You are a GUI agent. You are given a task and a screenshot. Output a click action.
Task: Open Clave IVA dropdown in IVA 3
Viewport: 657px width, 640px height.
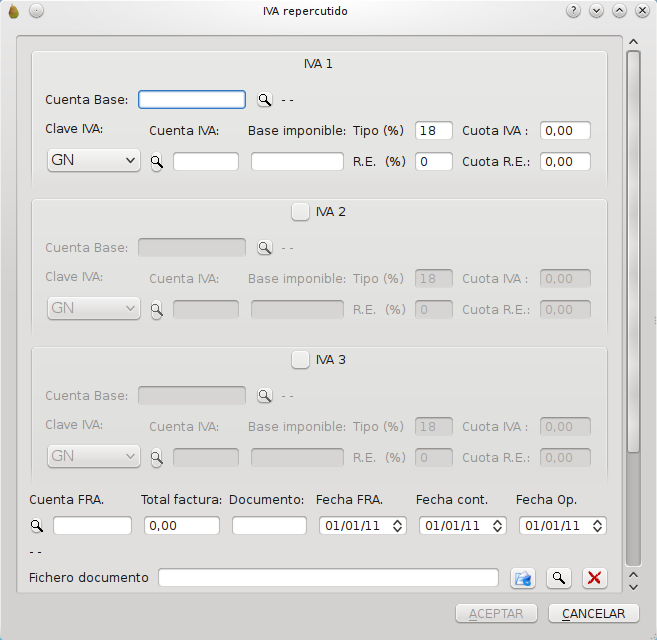tap(93, 456)
